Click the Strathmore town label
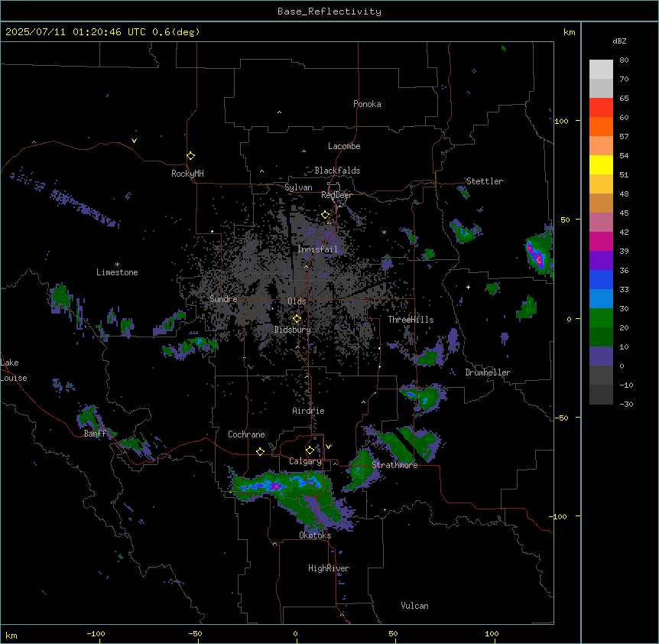Image resolution: width=659 pixels, height=644 pixels. [x=394, y=465]
